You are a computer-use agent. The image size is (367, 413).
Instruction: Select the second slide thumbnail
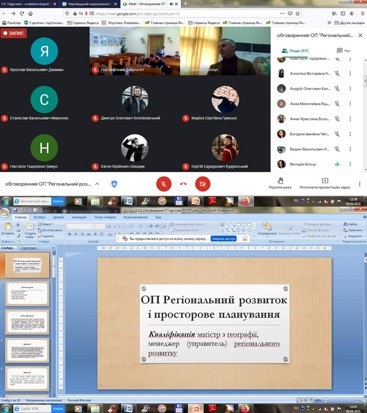(27, 294)
